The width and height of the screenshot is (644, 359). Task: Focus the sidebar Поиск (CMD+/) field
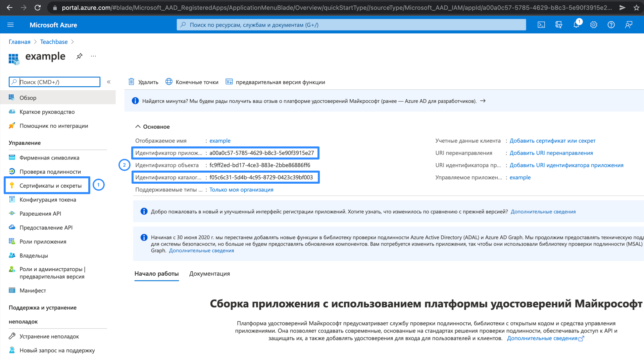pyautogui.click(x=54, y=82)
